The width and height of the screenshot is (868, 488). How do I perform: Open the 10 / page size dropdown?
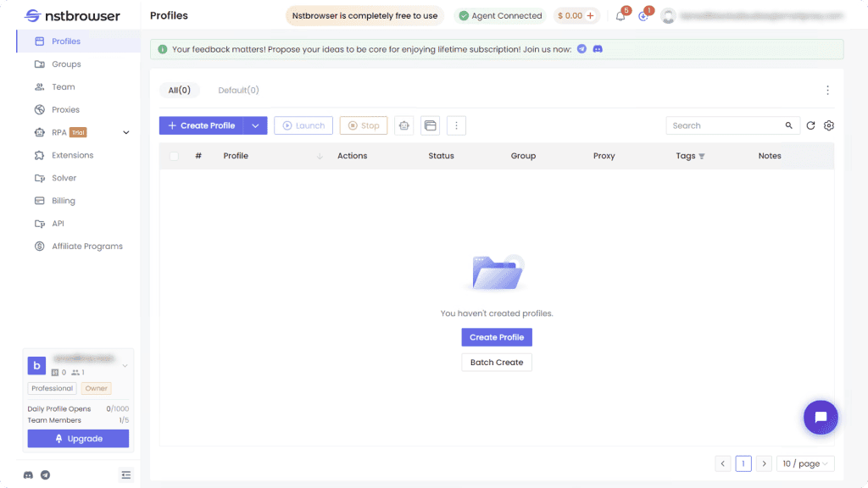pos(805,463)
